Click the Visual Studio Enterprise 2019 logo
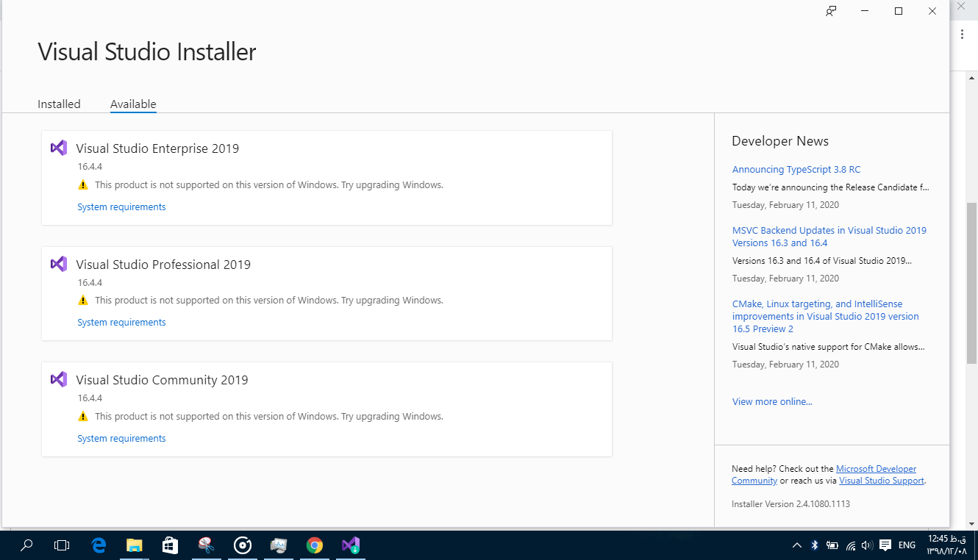 pos(59,148)
